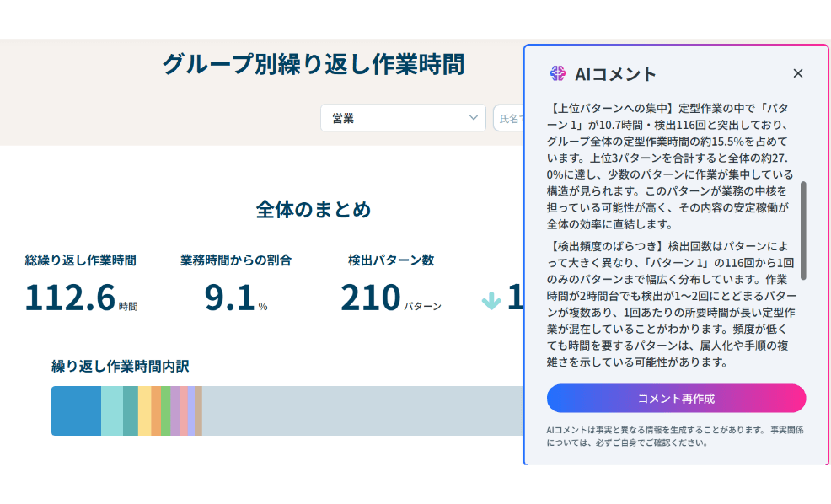Click the dark blue bar segment
The height and width of the screenshot is (504, 831).
(77, 410)
